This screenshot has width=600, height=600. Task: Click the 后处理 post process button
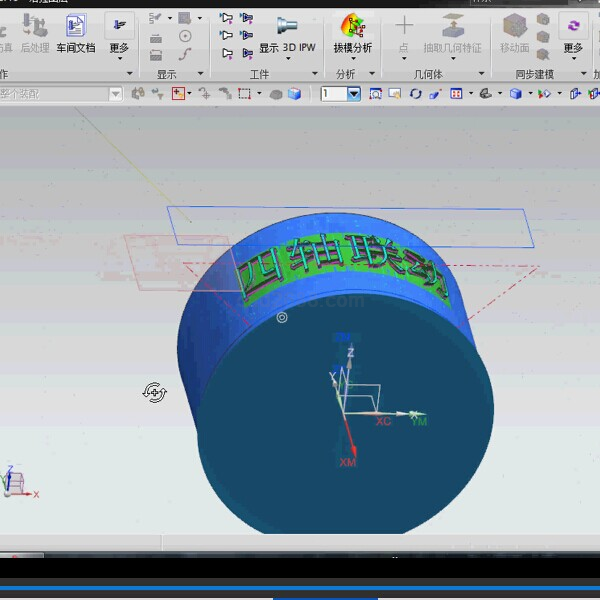coord(34,32)
